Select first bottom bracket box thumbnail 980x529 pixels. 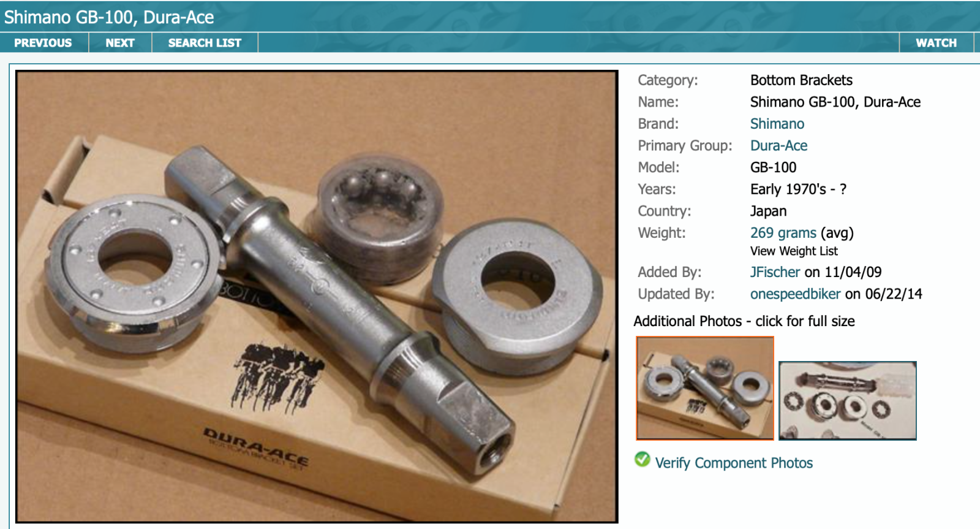click(x=705, y=388)
